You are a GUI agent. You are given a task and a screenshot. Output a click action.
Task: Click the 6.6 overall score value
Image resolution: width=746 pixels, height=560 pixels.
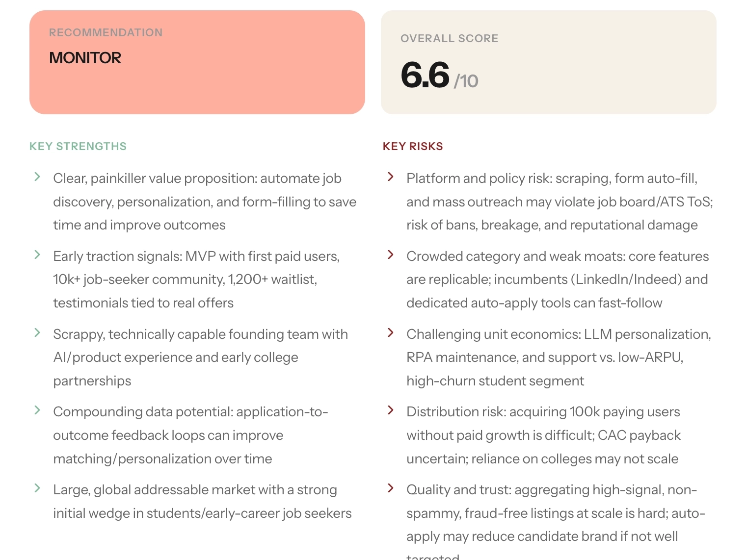425,75
